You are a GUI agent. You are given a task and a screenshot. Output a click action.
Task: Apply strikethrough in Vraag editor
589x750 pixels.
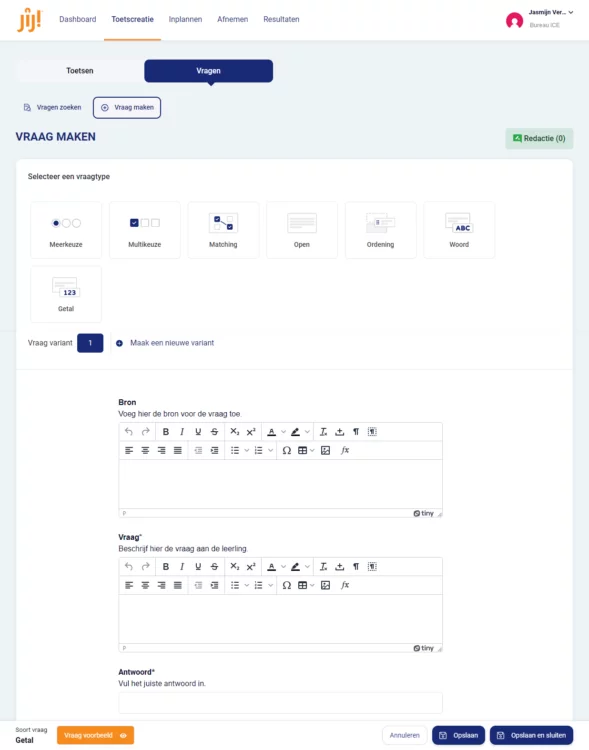pyautogui.click(x=214, y=567)
